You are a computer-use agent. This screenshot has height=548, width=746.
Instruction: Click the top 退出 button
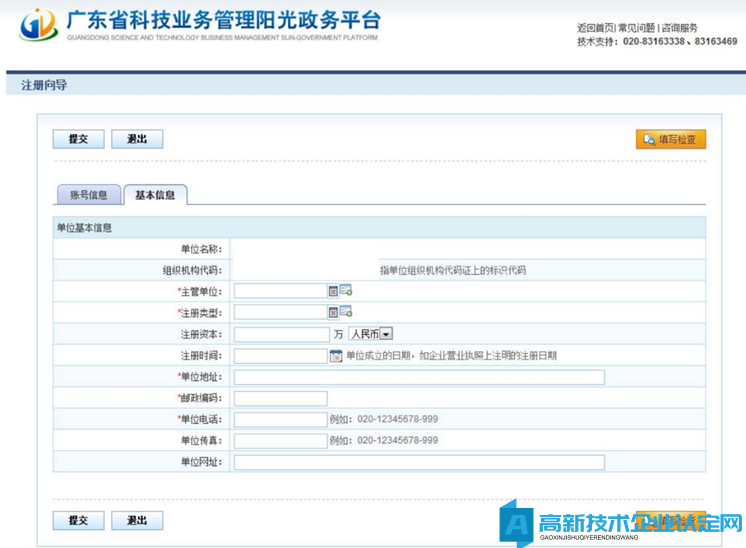[x=137, y=139]
